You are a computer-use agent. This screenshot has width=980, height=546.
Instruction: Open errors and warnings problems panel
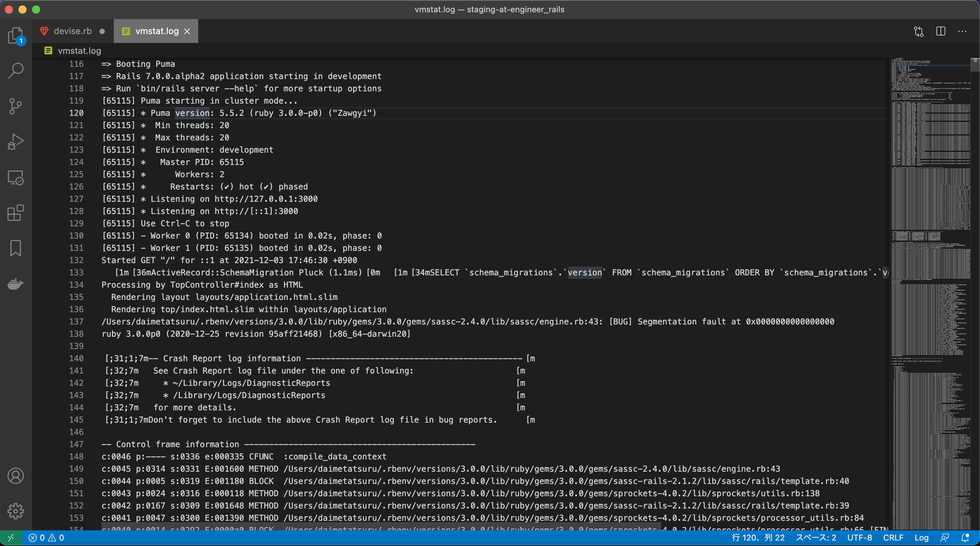[x=46, y=537]
